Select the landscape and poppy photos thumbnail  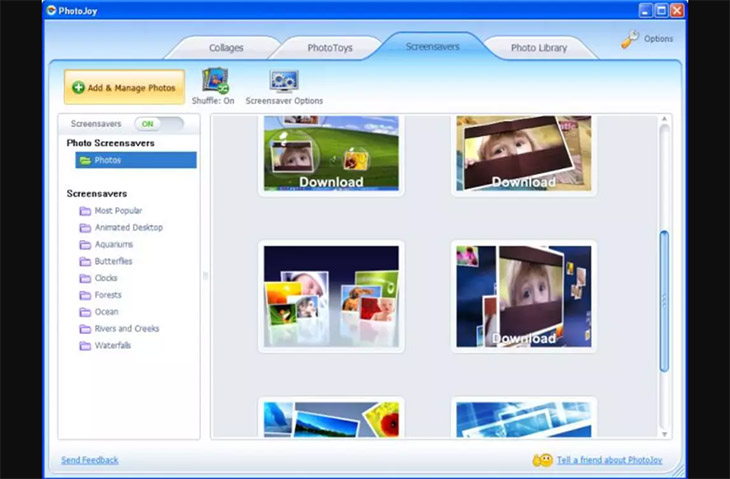click(x=331, y=419)
